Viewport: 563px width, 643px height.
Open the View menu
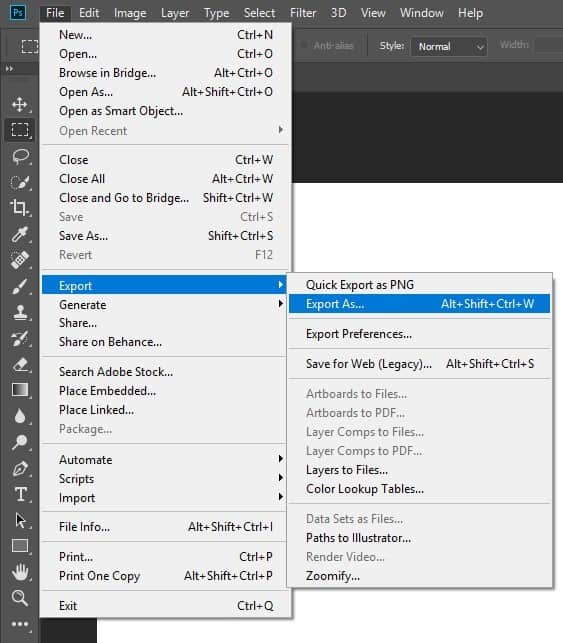(373, 13)
